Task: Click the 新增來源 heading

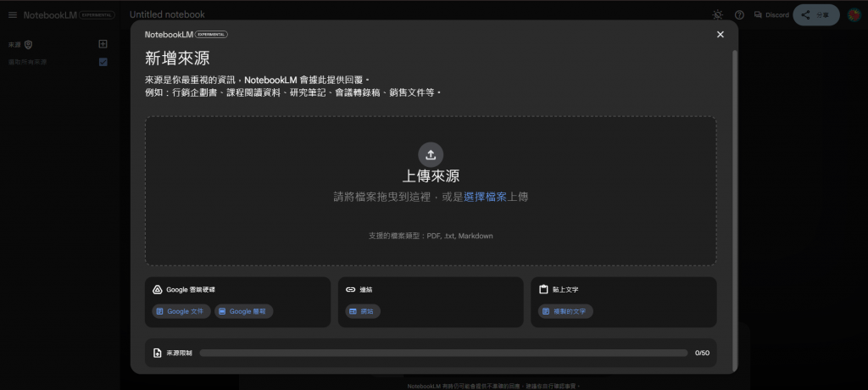Action: (x=177, y=58)
